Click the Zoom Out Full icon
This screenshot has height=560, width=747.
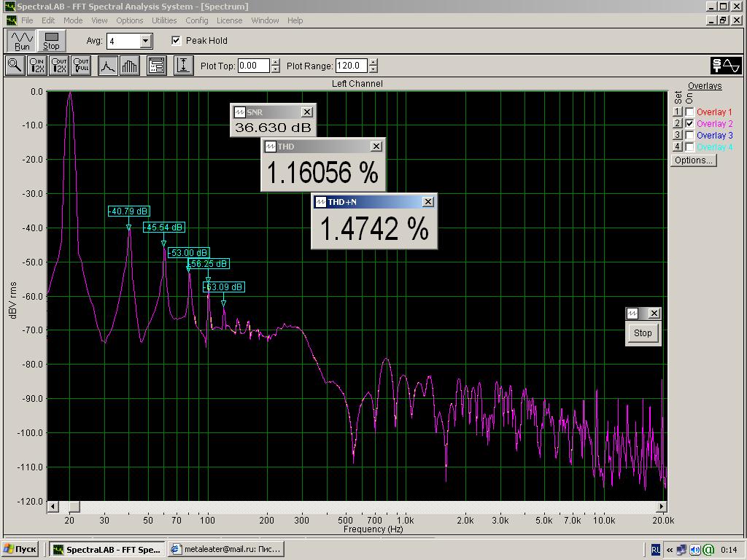point(81,66)
